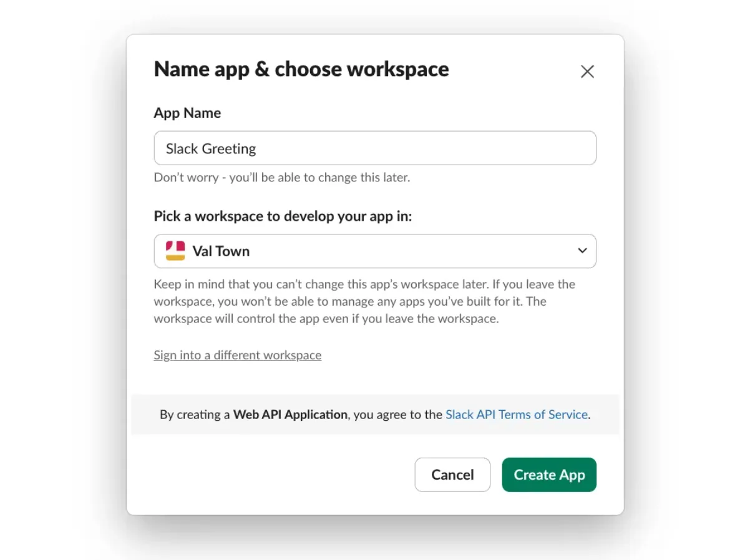This screenshot has width=750, height=560.
Task: Close the dialog using the X icon
Action: pos(587,71)
